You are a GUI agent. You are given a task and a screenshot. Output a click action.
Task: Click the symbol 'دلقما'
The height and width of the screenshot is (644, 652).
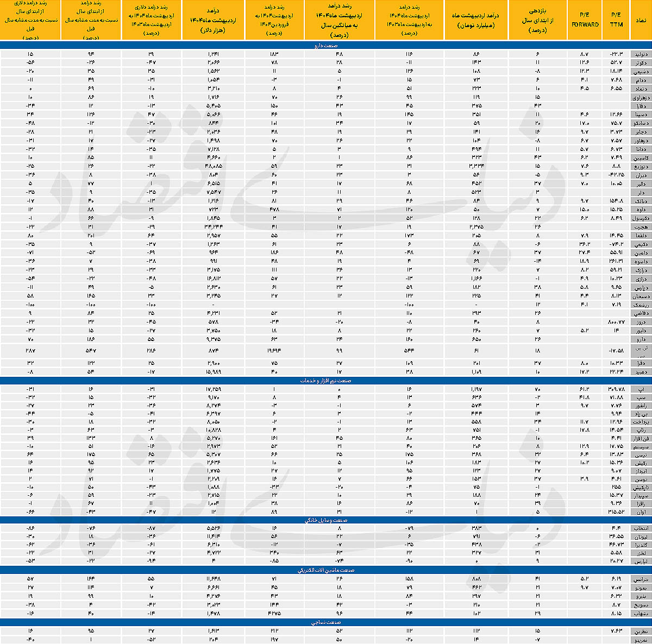641,235
